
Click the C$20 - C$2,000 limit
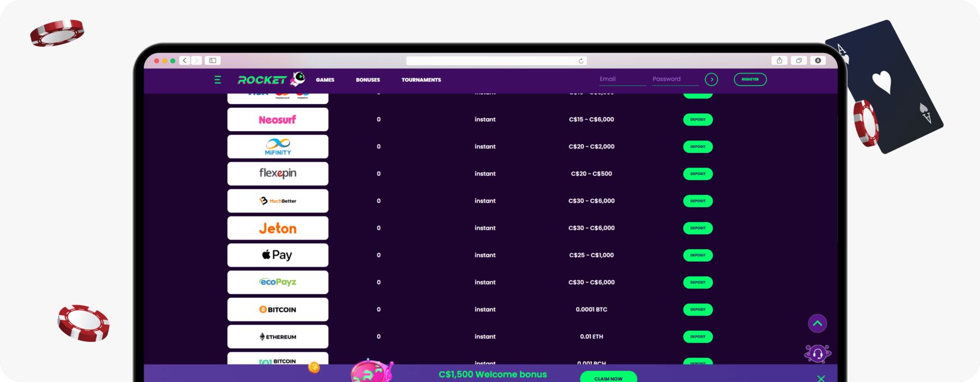click(x=591, y=146)
